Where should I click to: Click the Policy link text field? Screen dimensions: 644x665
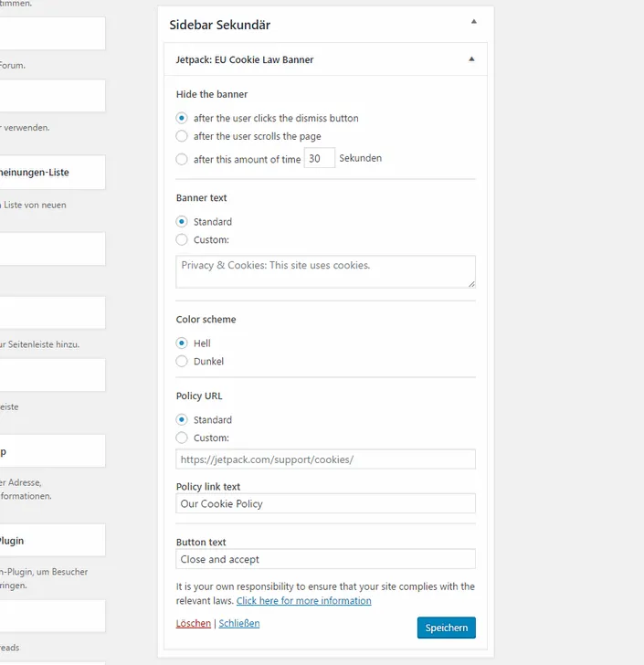[x=326, y=503]
